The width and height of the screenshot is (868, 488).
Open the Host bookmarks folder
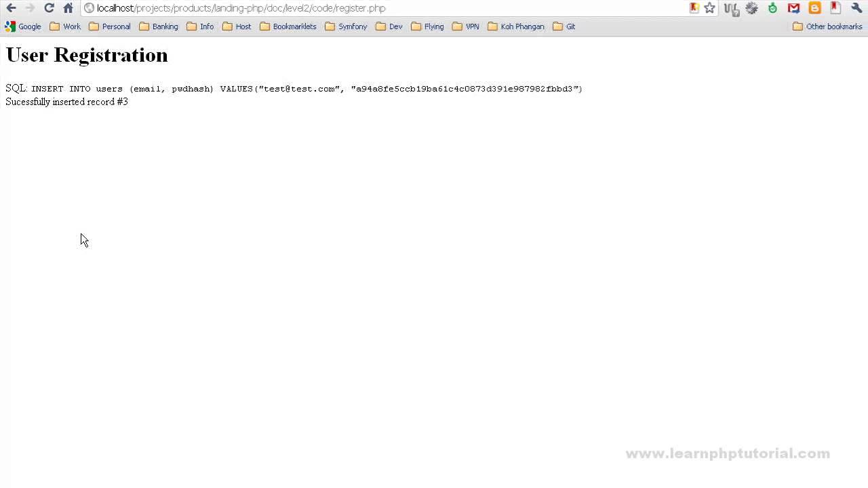(x=237, y=26)
